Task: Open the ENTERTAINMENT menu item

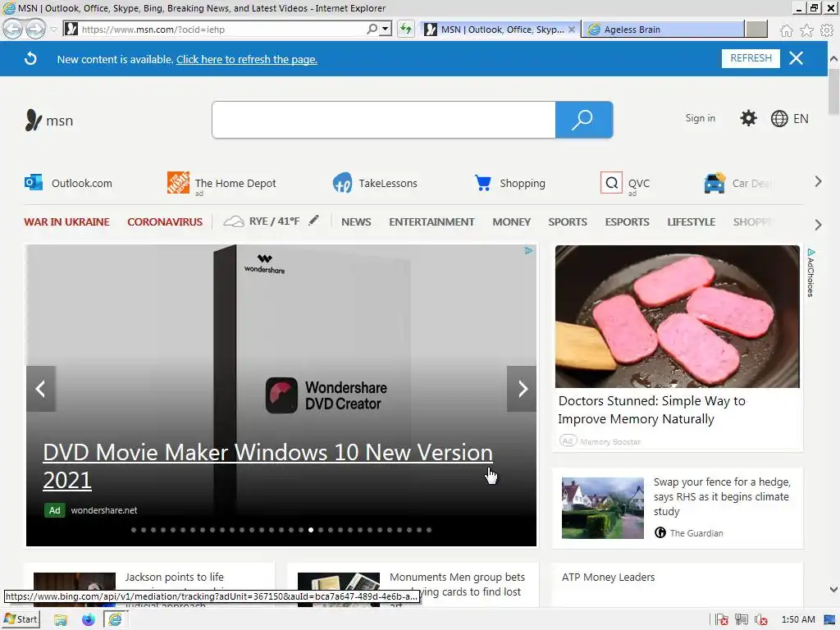Action: point(431,221)
